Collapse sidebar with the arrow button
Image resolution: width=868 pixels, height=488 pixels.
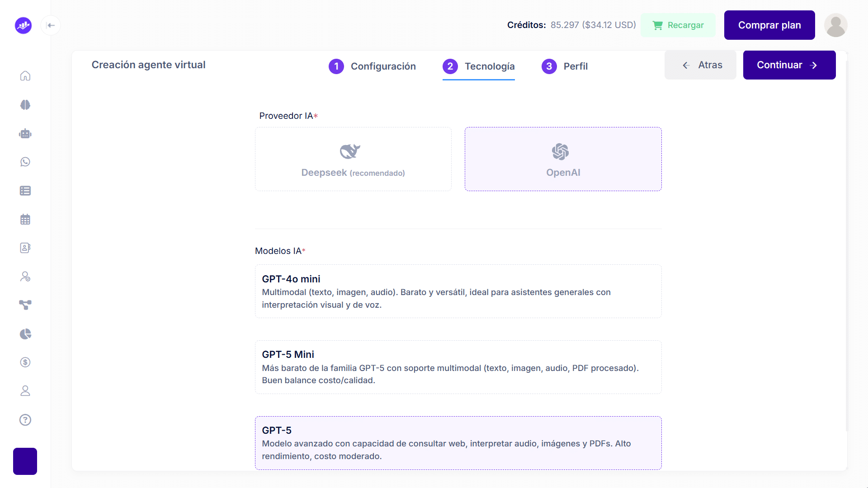tap(51, 25)
